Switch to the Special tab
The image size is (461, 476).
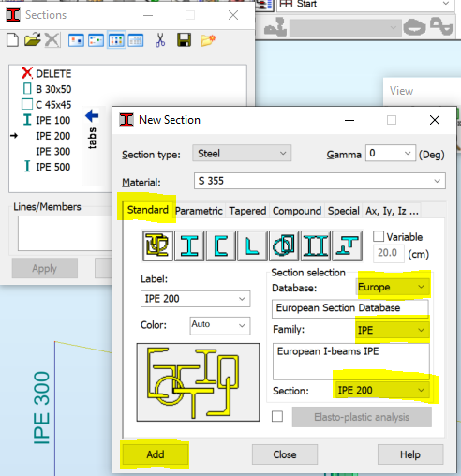tap(344, 211)
